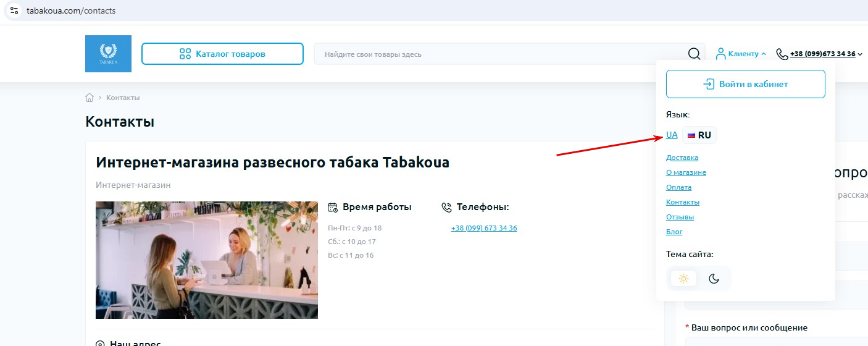The height and width of the screenshot is (346, 868).
Task: Call +38 (099) 673 34 36 in Телефоны
Action: pos(484,228)
